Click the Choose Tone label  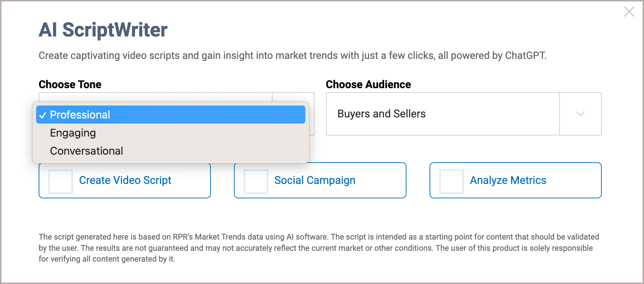point(70,85)
